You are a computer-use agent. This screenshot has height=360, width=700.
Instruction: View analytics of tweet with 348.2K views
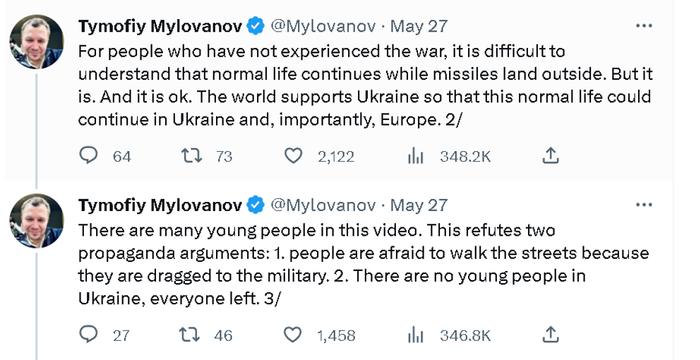point(415,156)
